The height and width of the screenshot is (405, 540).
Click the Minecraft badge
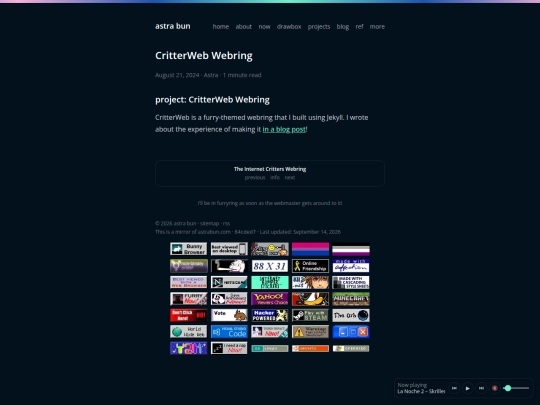click(x=351, y=299)
